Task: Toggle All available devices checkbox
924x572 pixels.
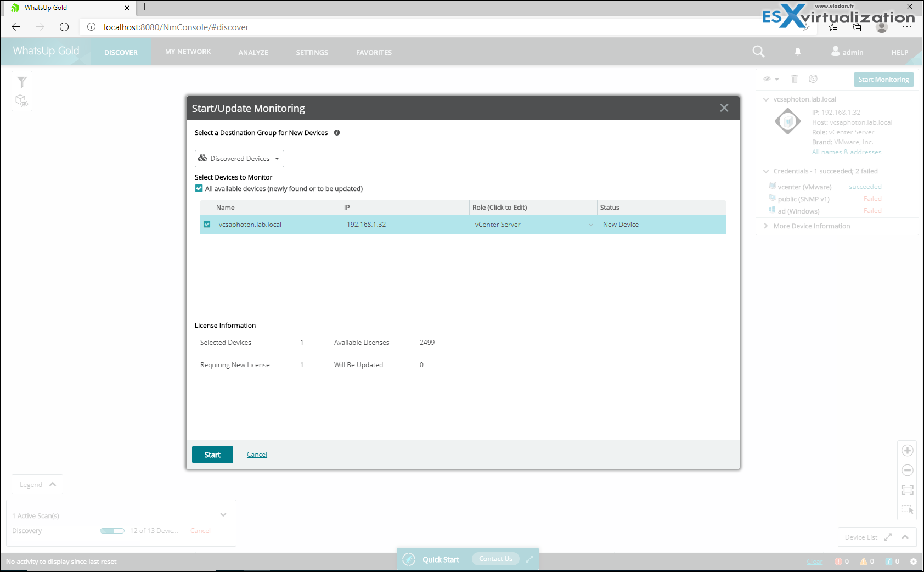Action: 199,188
